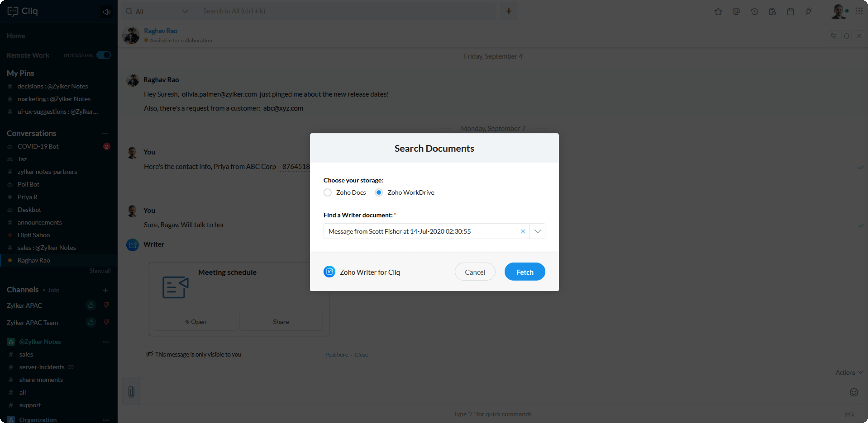The image size is (868, 423).
Task: Open integrations plug icon
Action: [x=809, y=12]
